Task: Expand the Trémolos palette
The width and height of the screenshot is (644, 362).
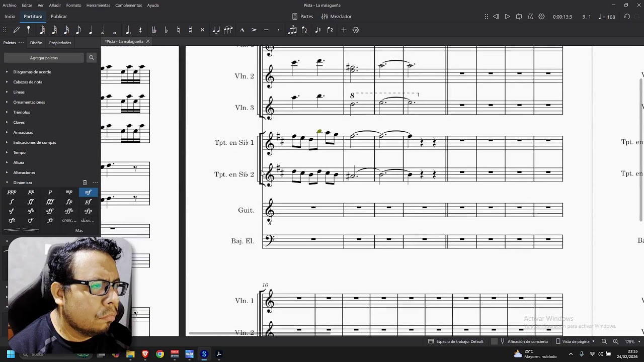Action: coord(7,112)
